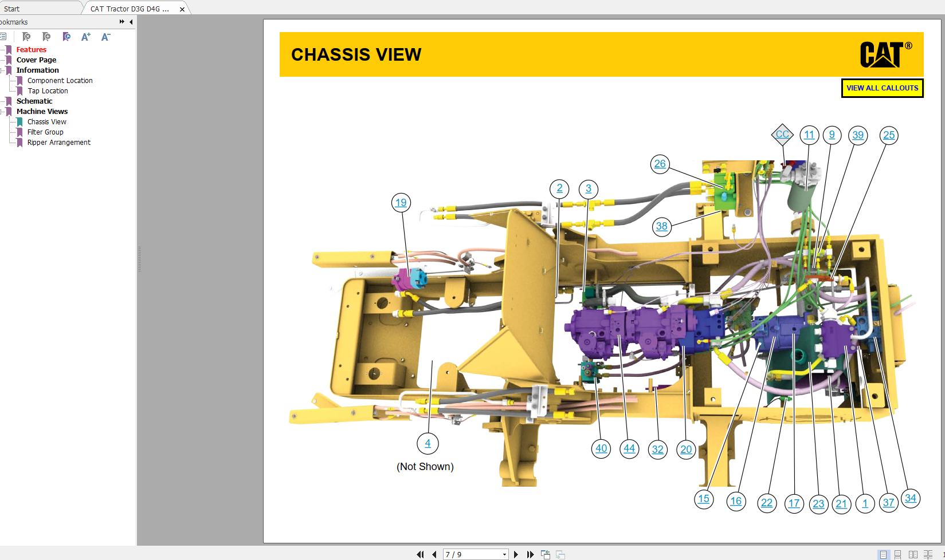
Task: Collapse the Bookmarks panel with arrow
Action: coord(131,22)
